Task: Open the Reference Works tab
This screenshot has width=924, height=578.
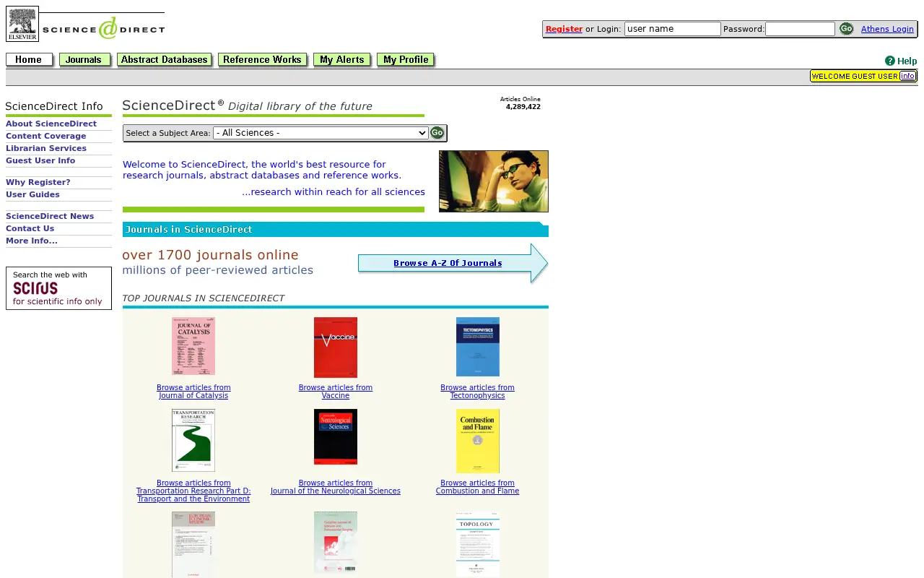Action: point(263,60)
